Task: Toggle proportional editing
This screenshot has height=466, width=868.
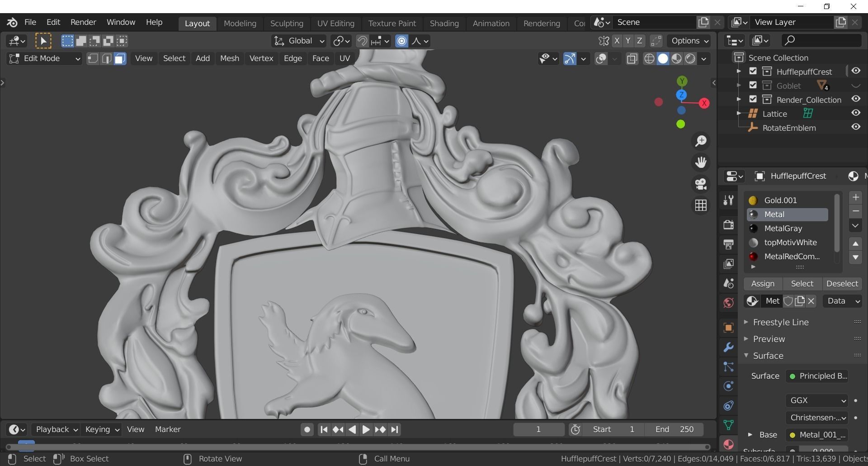Action: tap(401, 41)
